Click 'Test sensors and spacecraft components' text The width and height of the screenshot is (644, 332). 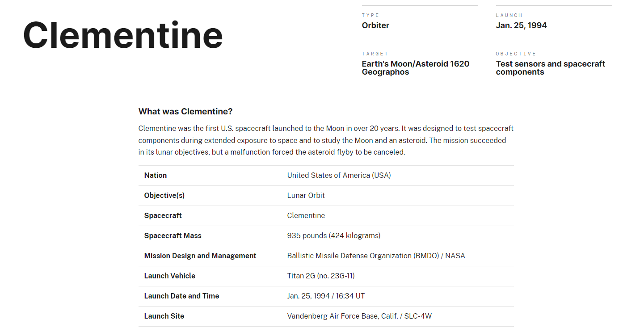550,68
